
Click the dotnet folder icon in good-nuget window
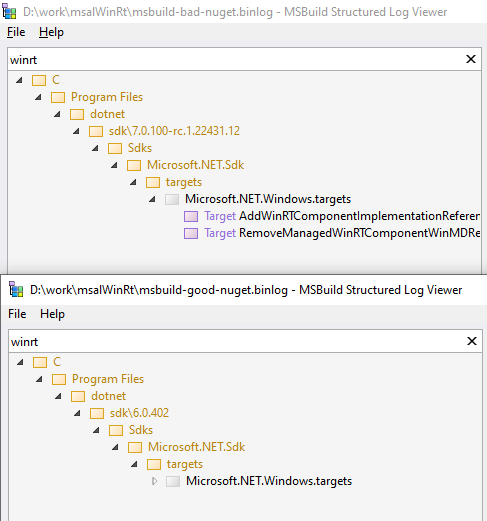click(78, 396)
